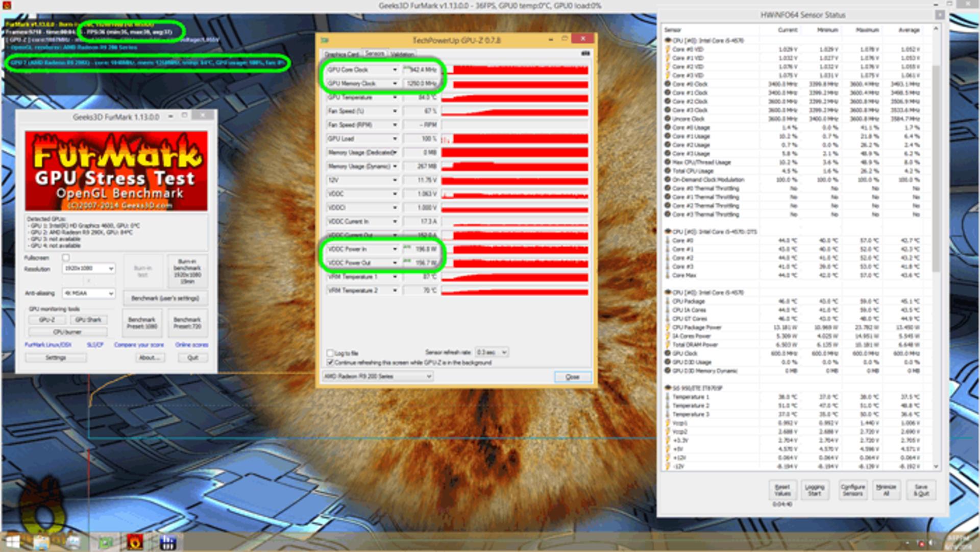Open Fan Speed (%) sensor dropdown arrow
Image resolution: width=980 pixels, height=552 pixels.
point(395,111)
